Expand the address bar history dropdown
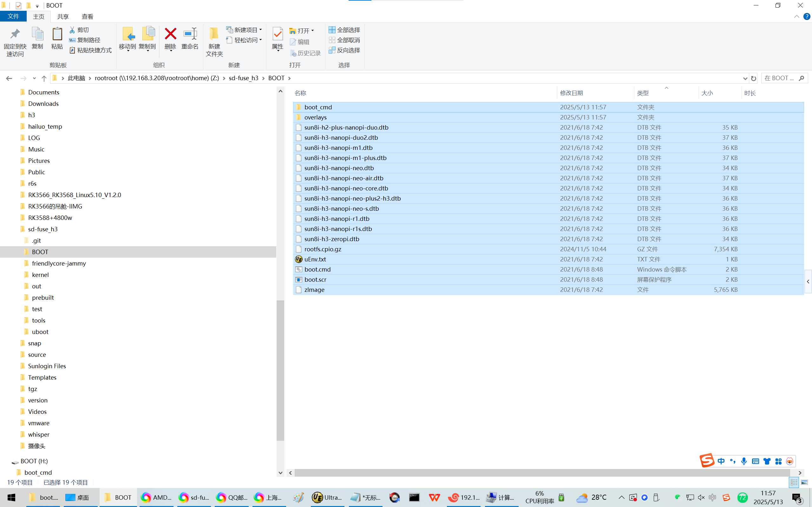This screenshot has height=507, width=812. pyautogui.click(x=745, y=78)
